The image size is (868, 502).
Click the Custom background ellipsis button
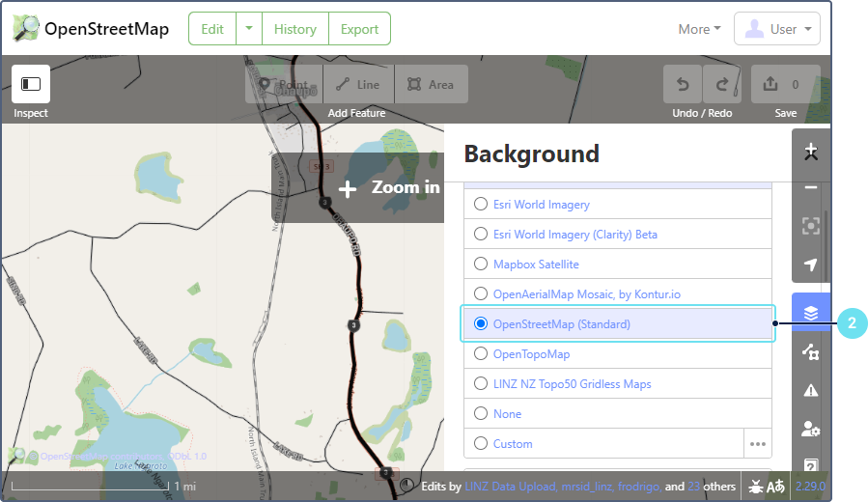pyautogui.click(x=758, y=444)
